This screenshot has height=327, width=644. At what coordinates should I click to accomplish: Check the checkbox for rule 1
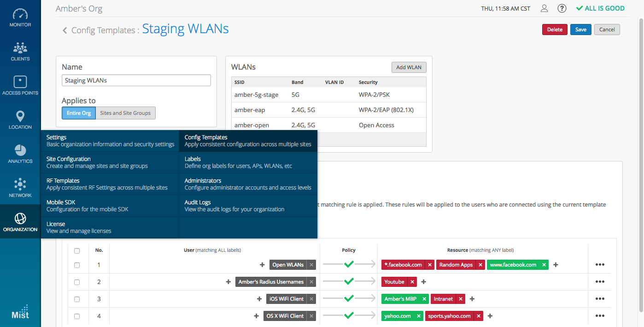click(x=77, y=265)
